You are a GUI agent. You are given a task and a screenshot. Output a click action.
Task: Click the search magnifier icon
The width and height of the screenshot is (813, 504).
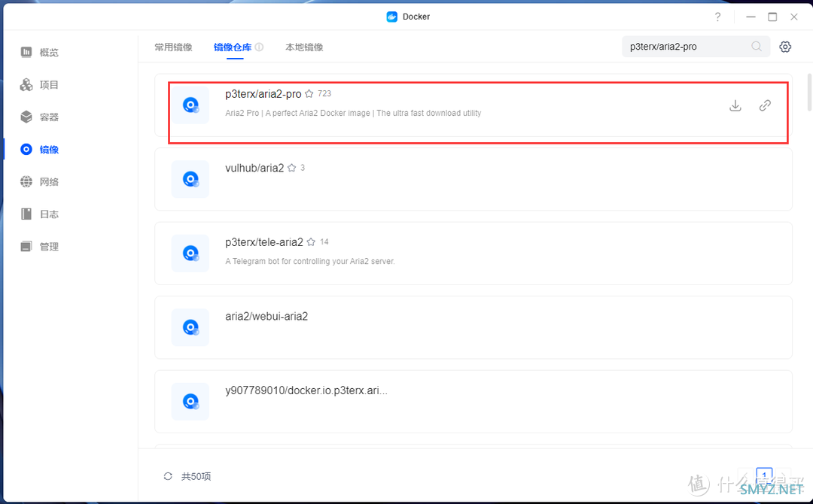coord(757,47)
